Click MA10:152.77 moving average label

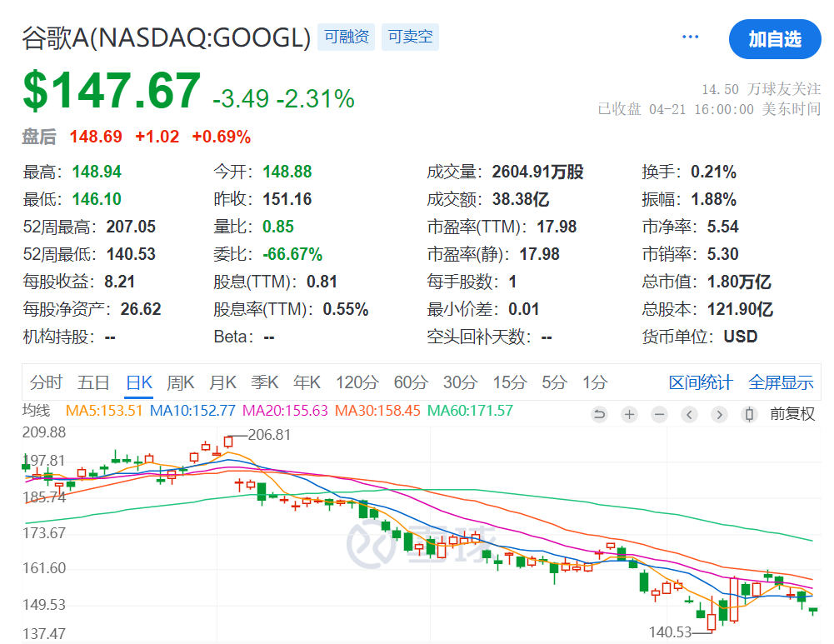tap(192, 411)
